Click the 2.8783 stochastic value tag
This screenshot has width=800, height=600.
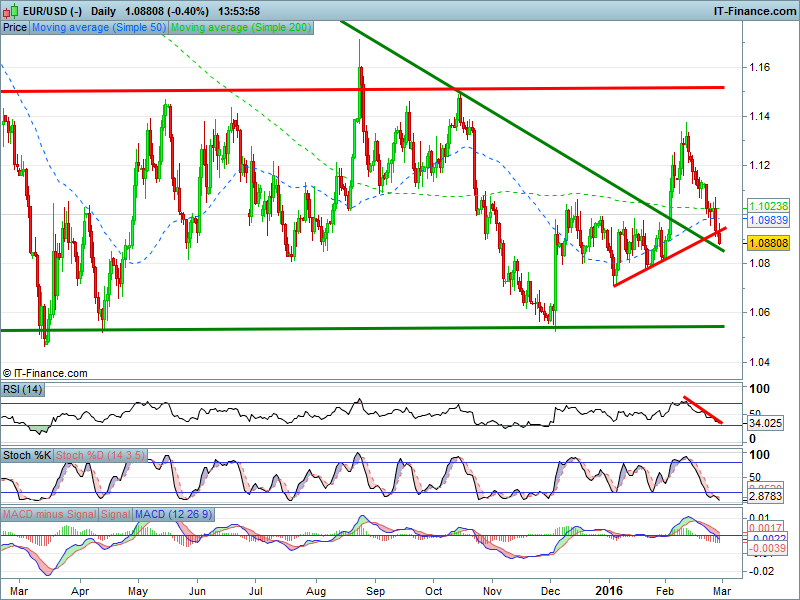click(x=765, y=496)
